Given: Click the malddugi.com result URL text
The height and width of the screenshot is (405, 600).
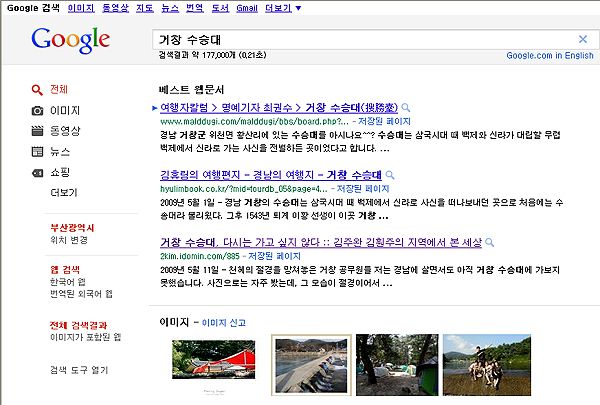Looking at the screenshot, I should pyautogui.click(x=254, y=121).
